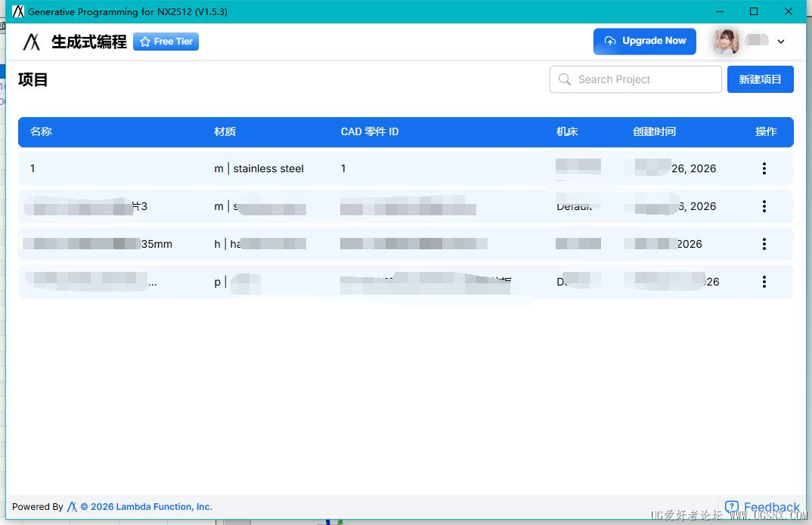
Task: Expand the account dropdown chevron
Action: (x=781, y=42)
